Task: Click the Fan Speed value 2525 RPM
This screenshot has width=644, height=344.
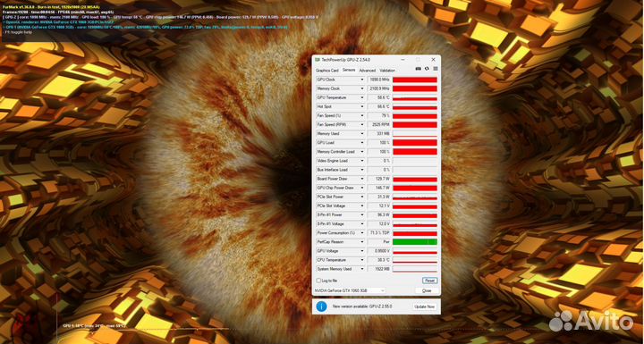Action: 378,125
